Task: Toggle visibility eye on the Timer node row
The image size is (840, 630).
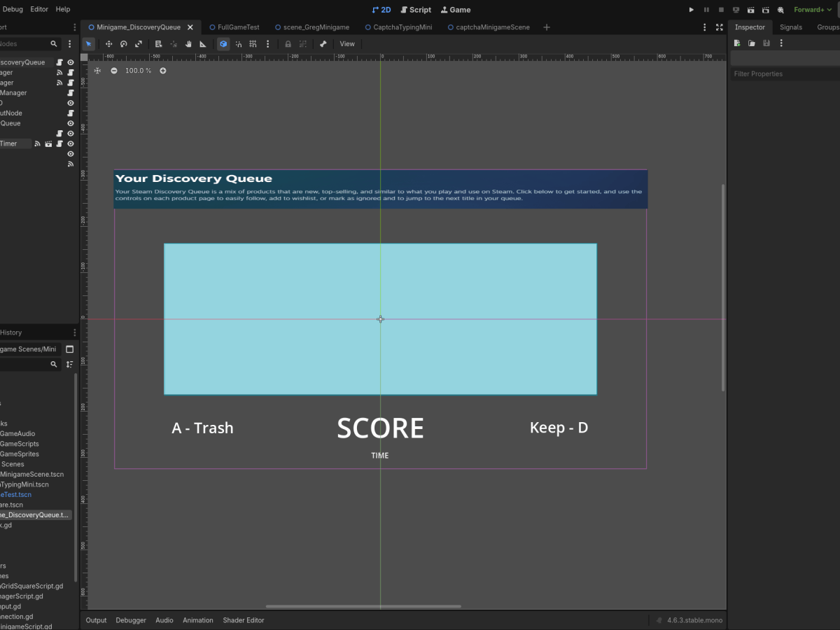Action: pos(71,143)
